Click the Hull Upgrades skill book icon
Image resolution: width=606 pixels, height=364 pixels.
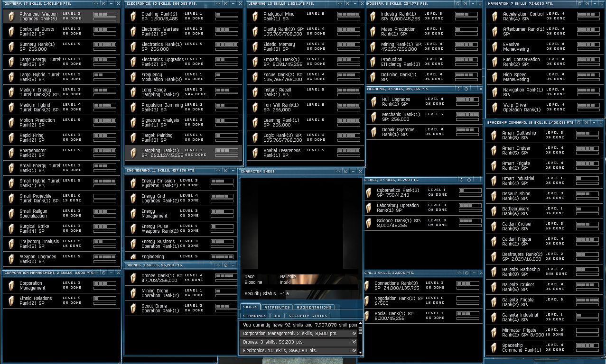[373, 102]
